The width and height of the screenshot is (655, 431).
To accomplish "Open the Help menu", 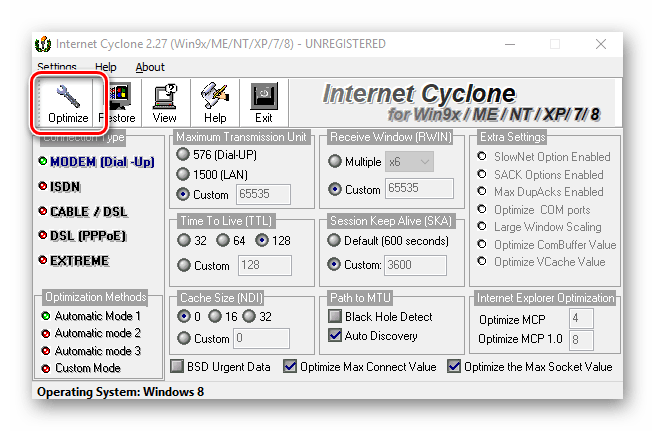I will coord(106,67).
